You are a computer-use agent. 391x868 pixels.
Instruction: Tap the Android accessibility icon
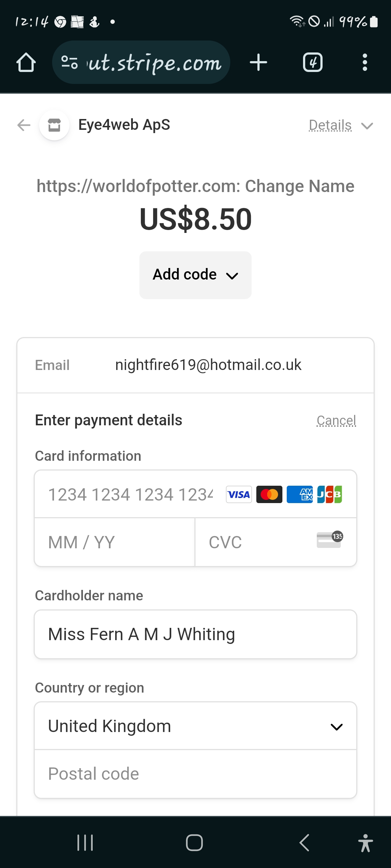pyautogui.click(x=365, y=843)
